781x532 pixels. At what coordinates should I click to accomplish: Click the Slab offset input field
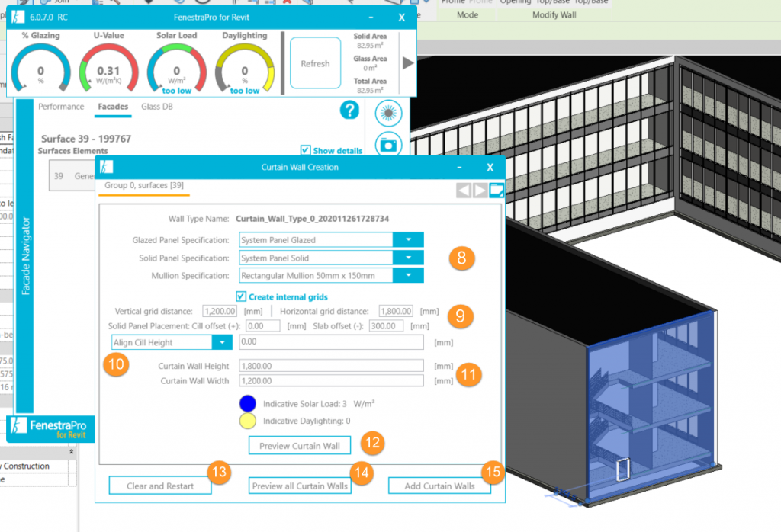[385, 326]
